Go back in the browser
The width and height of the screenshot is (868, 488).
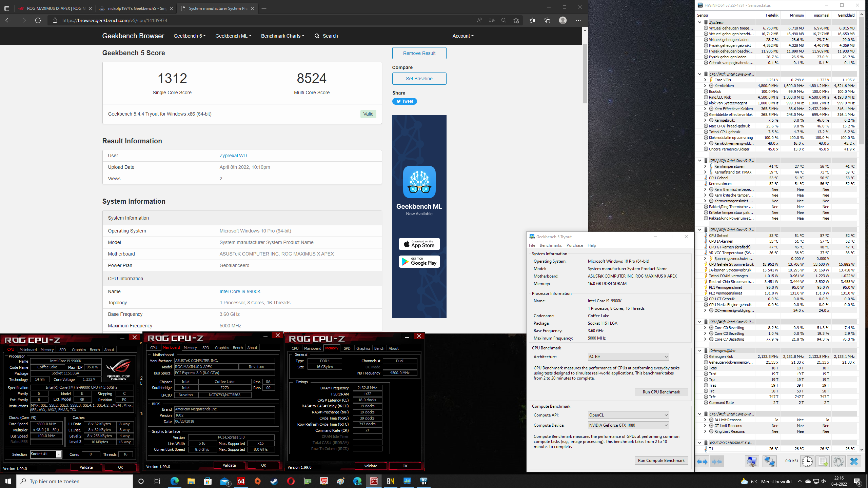coord(8,20)
